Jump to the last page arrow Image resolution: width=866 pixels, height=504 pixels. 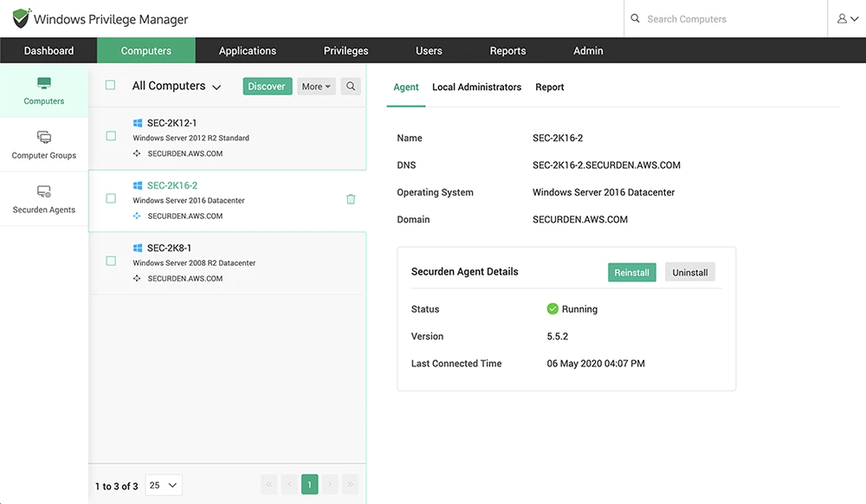click(350, 485)
